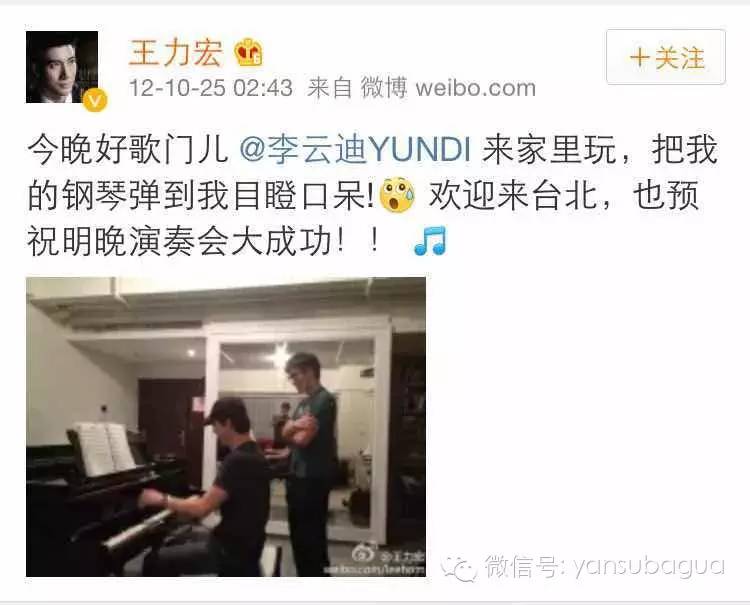Click the weibo.com/leehom watermark URL

pyautogui.click(x=374, y=570)
